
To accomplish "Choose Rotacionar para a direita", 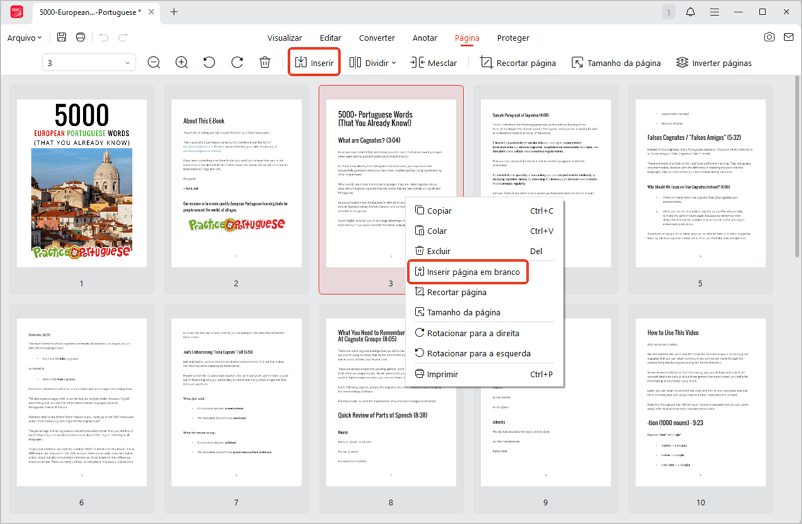I will [x=484, y=333].
